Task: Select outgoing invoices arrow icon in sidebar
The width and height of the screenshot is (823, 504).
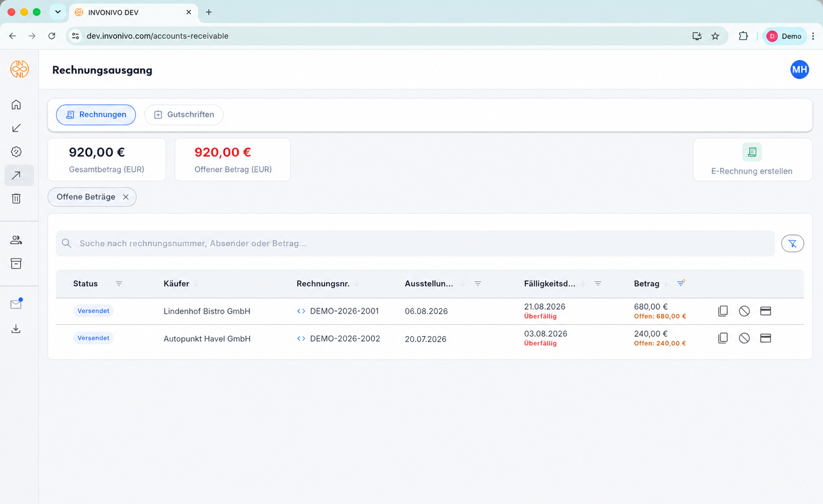Action: (x=16, y=176)
